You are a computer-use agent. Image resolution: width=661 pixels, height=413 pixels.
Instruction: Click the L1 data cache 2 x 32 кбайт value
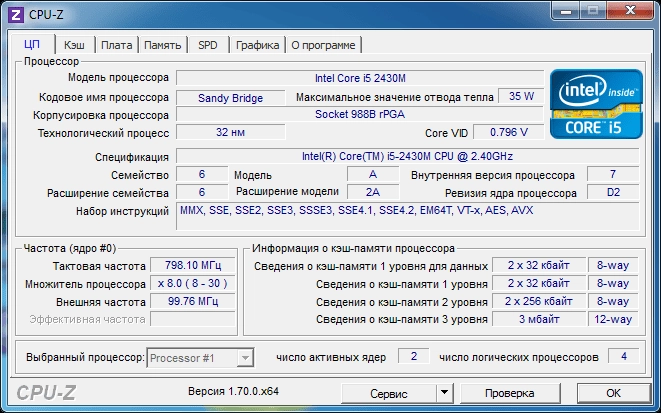(539, 265)
